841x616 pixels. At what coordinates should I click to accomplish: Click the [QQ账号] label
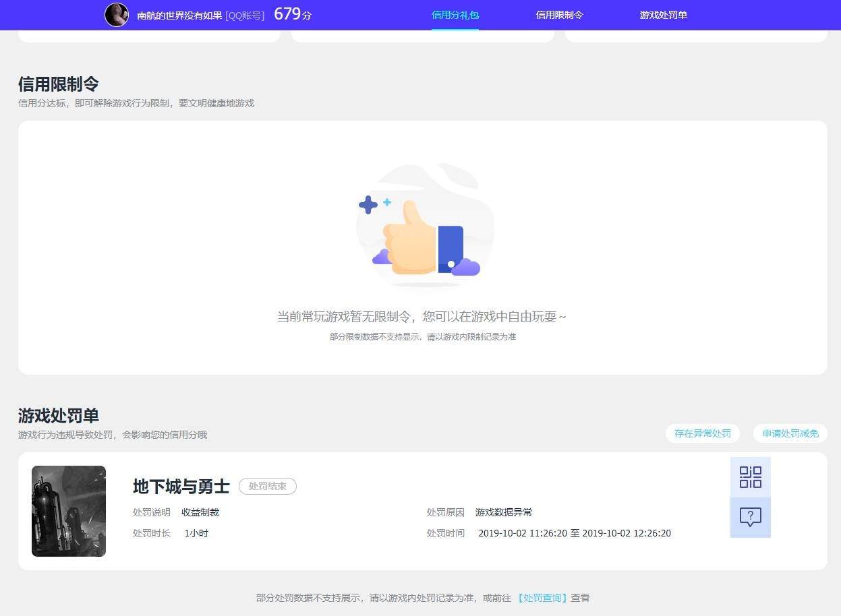[x=245, y=15]
